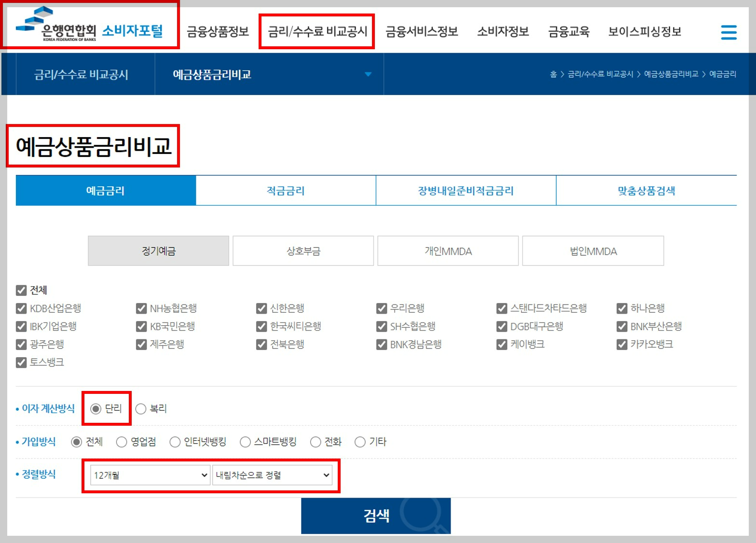This screenshot has height=543, width=756.
Task: Uncheck IBK기업은행 checkbox
Action: tap(21, 326)
